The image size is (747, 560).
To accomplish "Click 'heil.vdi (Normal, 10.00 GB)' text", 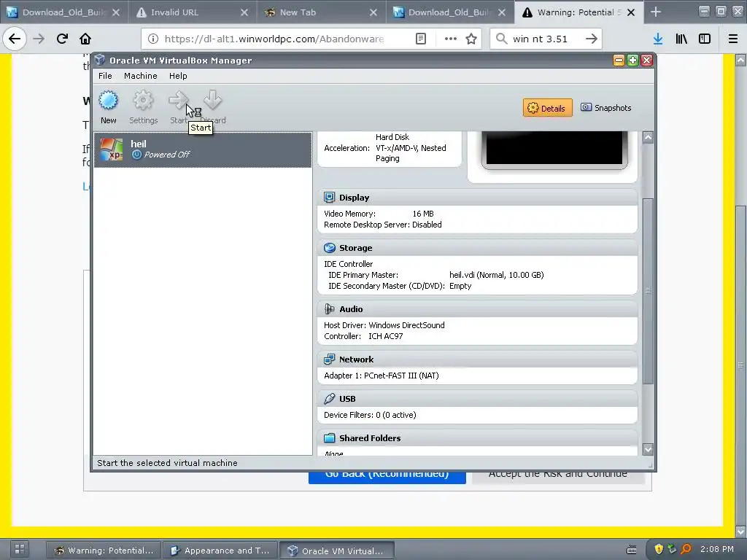I will click(496, 275).
